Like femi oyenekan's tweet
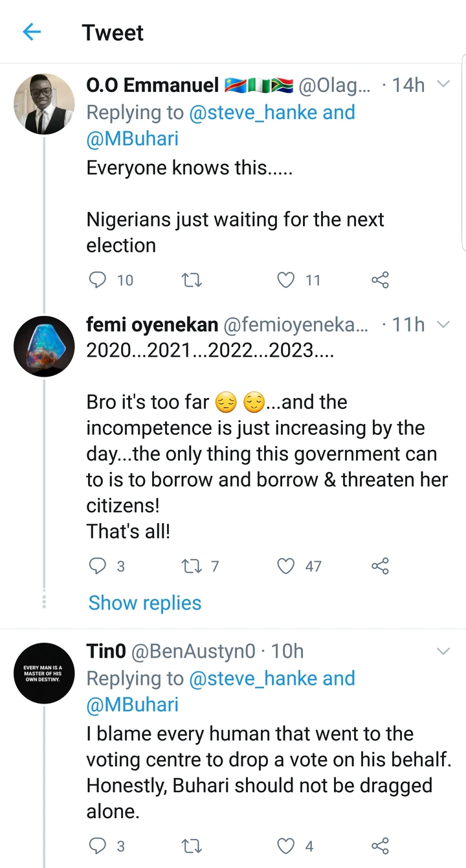The width and height of the screenshot is (466, 868). [x=285, y=566]
